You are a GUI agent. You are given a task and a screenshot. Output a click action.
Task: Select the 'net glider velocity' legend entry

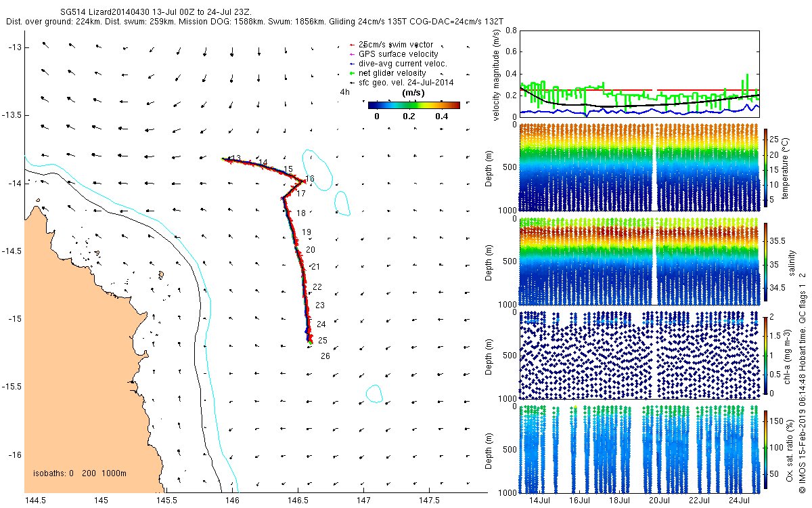392,73
